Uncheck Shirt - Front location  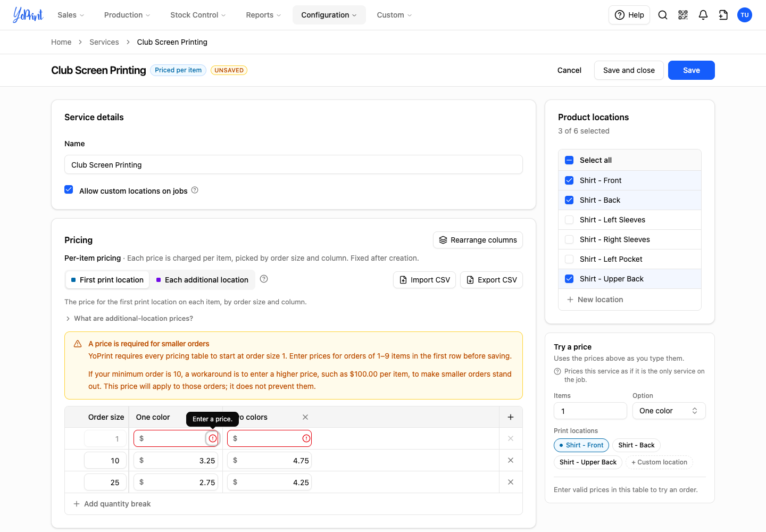[x=569, y=180]
